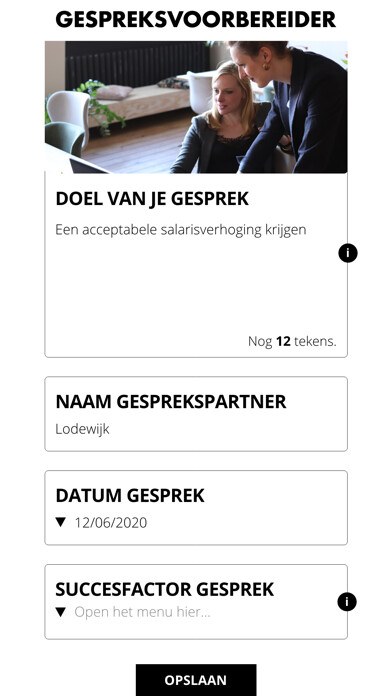The width and height of the screenshot is (392, 696).
Task: Click the Gespreksvoorbereider page title
Action: tap(196, 20)
